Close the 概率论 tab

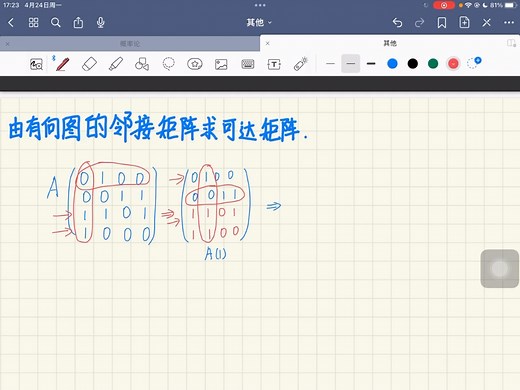7,44
